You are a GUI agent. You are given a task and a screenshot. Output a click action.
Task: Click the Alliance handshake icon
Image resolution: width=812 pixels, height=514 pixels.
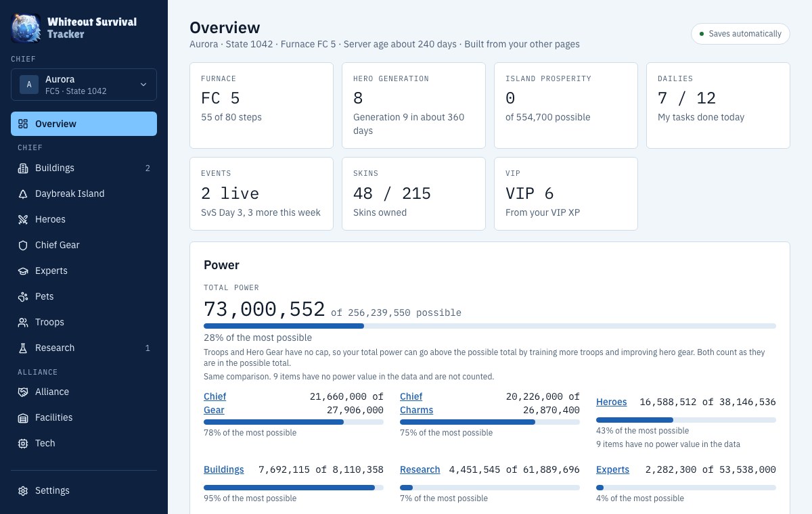[x=23, y=392]
